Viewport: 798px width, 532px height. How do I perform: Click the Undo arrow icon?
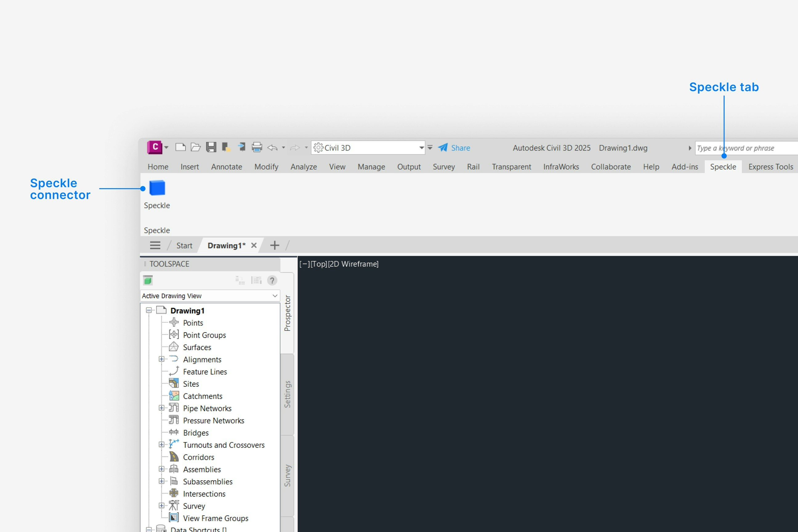point(272,147)
